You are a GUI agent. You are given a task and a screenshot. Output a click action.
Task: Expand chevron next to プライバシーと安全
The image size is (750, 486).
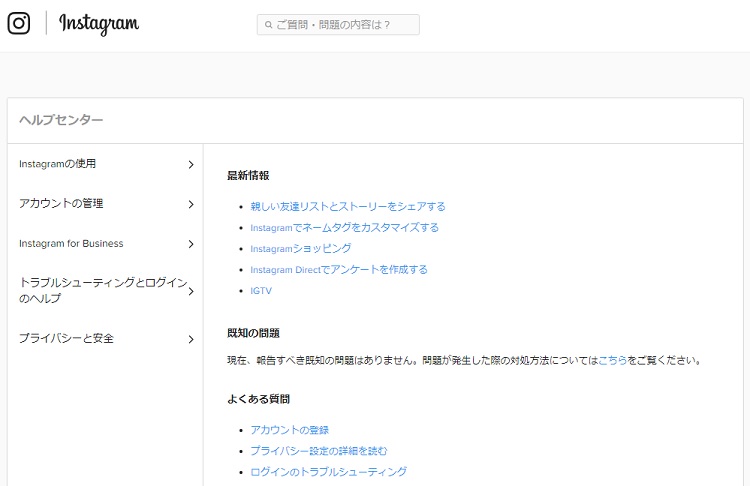point(191,340)
